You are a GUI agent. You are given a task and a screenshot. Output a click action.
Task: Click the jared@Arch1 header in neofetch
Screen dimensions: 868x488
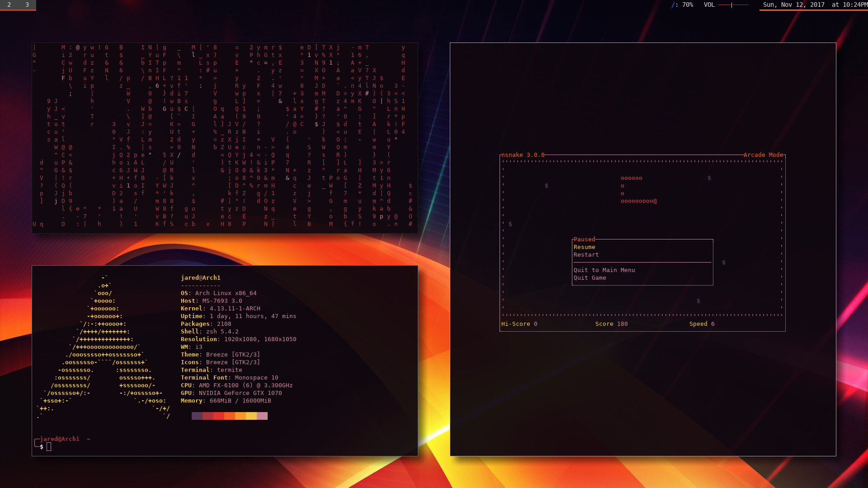pyautogui.click(x=200, y=278)
